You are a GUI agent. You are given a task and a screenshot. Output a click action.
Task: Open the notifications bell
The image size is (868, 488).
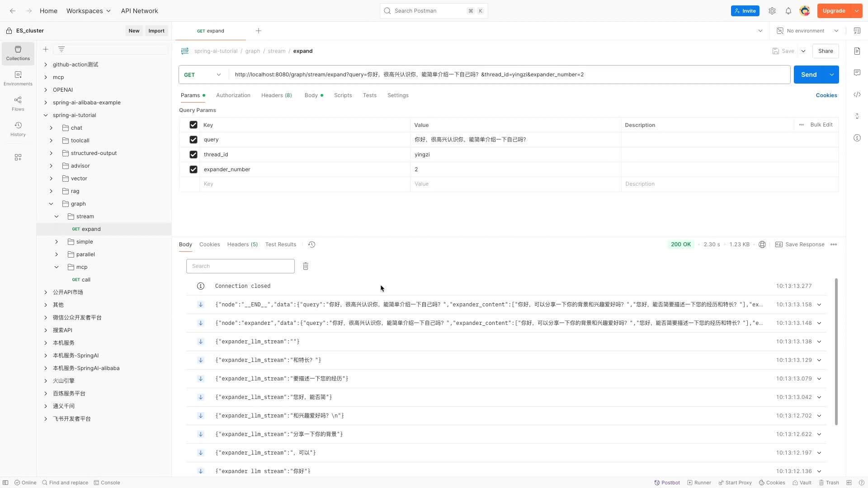[x=788, y=11]
